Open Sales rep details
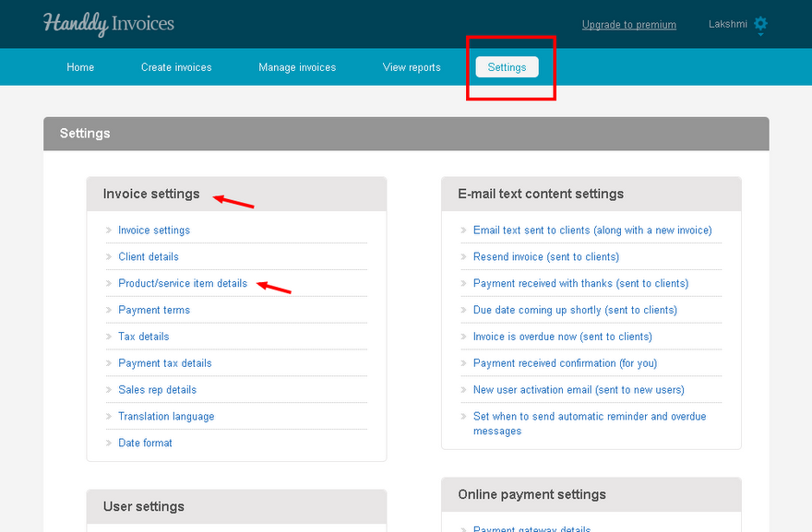812x532 pixels. click(x=158, y=390)
